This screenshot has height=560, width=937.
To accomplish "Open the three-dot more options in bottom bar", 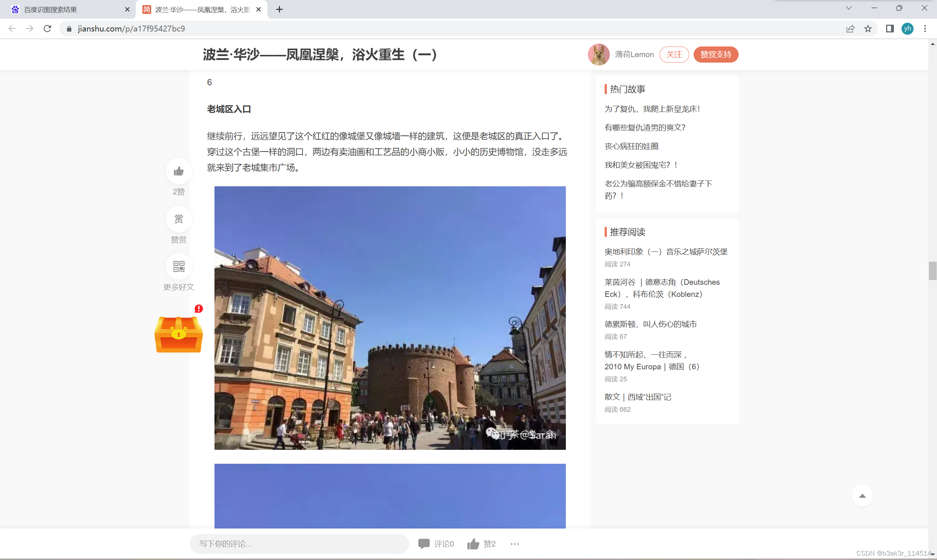I will pyautogui.click(x=514, y=544).
